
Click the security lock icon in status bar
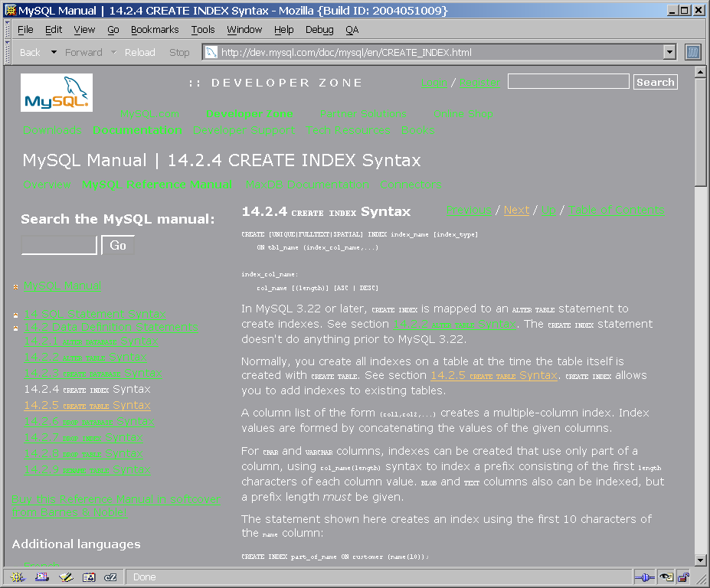pyautogui.click(x=683, y=577)
